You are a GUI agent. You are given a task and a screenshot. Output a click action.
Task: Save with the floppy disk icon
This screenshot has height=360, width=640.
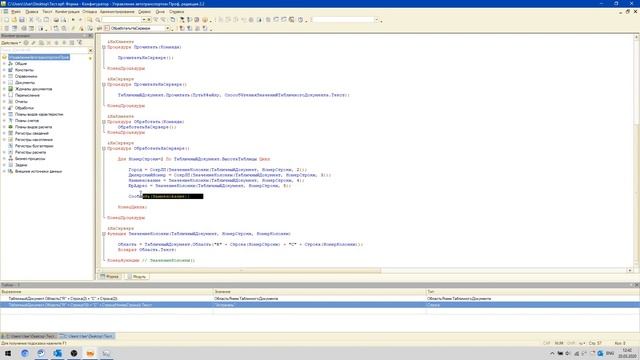point(22,20)
